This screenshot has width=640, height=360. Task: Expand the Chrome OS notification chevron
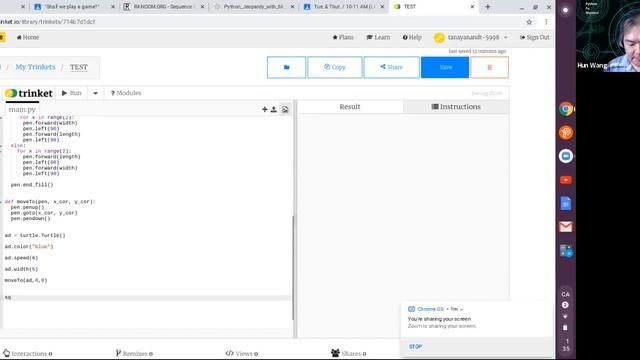(461, 309)
